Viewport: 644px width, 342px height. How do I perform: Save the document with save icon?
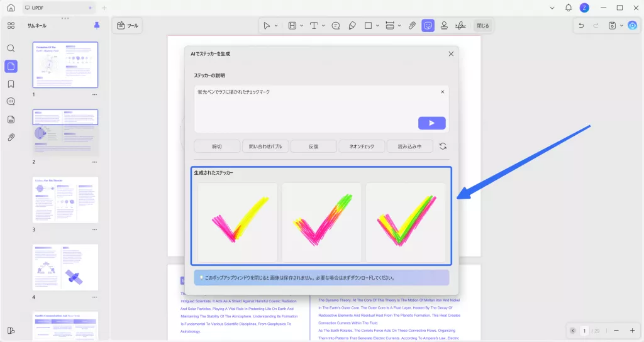612,25
